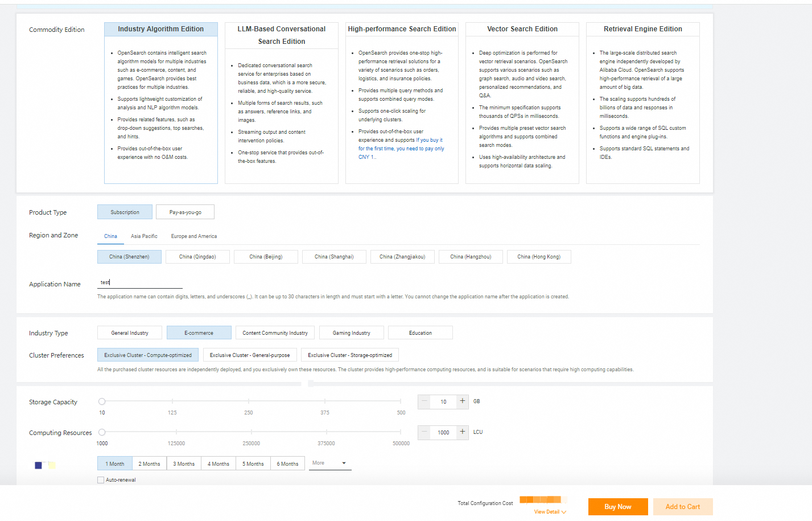Select 1 Month duration
This screenshot has height=521, width=812.
[115, 463]
